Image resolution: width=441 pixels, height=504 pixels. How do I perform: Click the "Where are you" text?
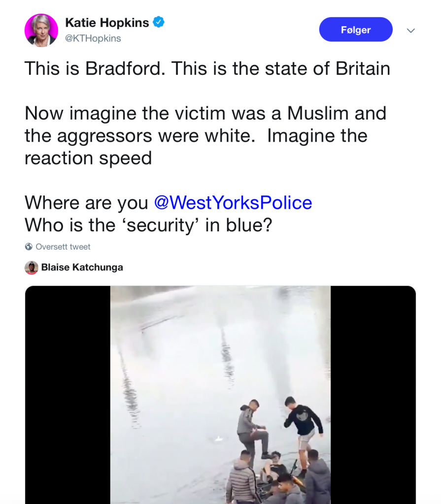(86, 203)
